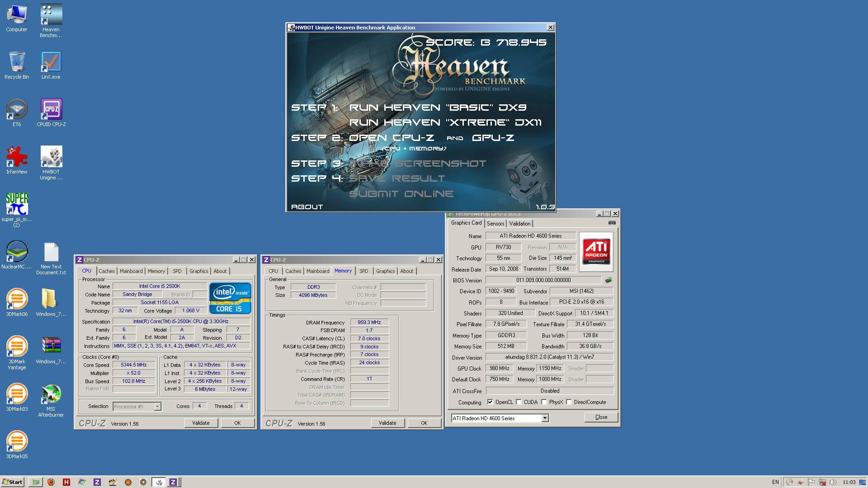Click OK in the left CPU-Z window
868x488 pixels.
pyautogui.click(x=237, y=423)
